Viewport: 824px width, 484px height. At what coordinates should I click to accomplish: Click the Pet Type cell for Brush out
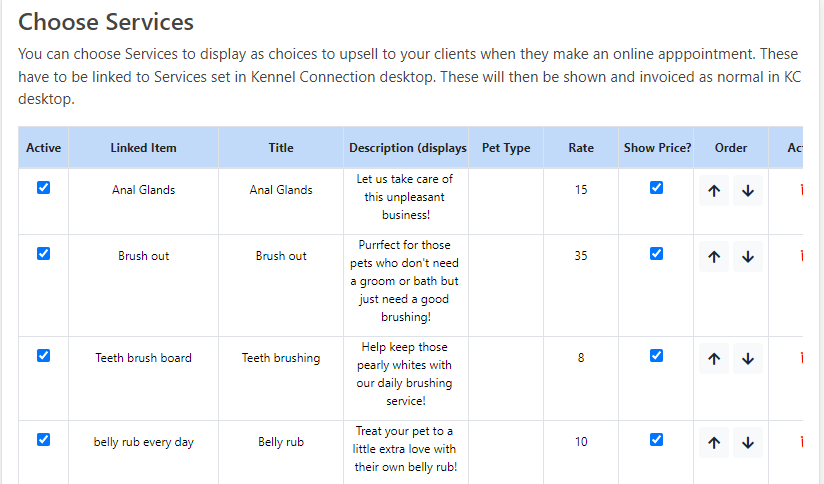coord(506,285)
